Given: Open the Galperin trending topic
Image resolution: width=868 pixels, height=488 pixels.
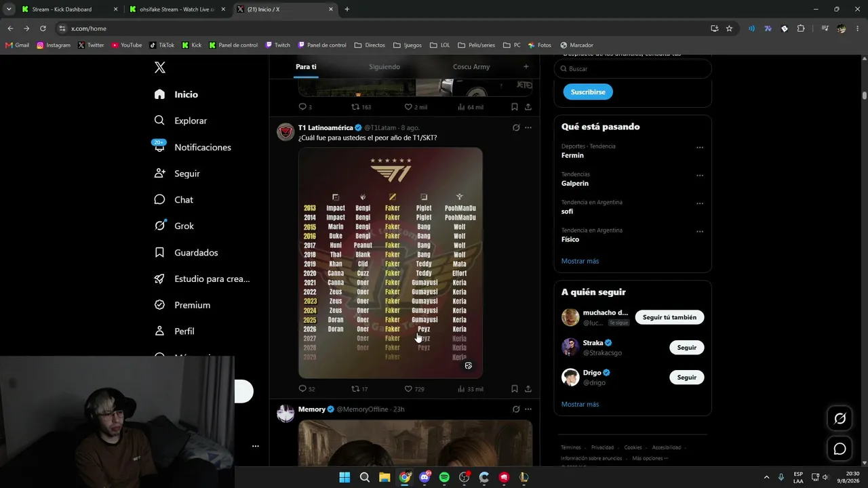Looking at the screenshot, I should pyautogui.click(x=575, y=183).
